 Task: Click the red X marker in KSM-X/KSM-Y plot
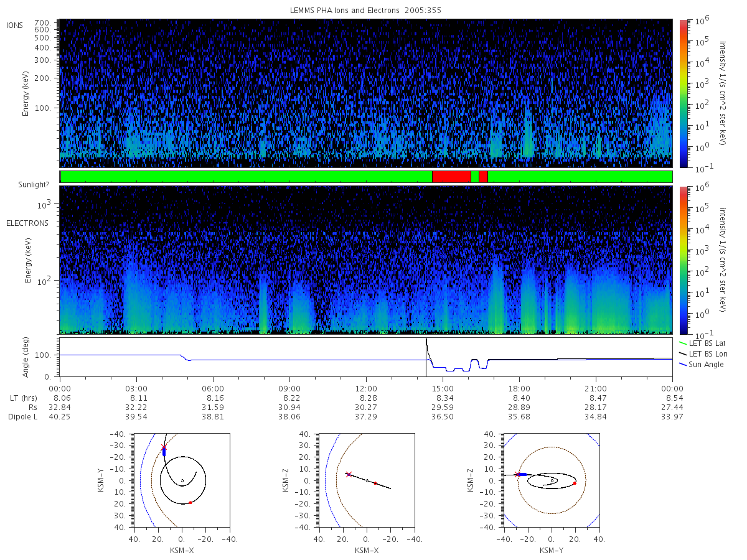[x=164, y=447]
